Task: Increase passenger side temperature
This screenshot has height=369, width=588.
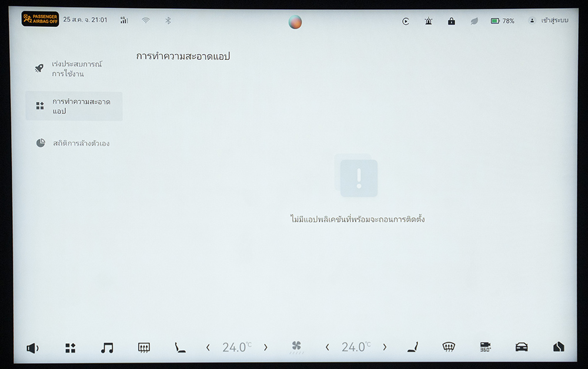Action: (x=385, y=347)
